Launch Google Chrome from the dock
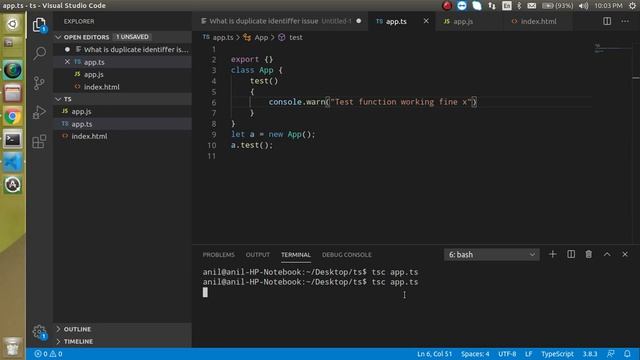 click(x=13, y=117)
